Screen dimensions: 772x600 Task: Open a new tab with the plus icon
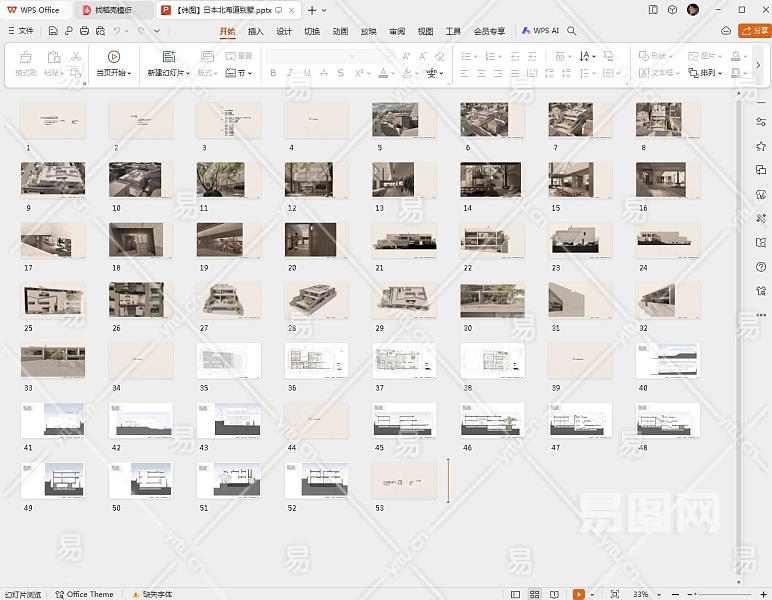pos(312,10)
